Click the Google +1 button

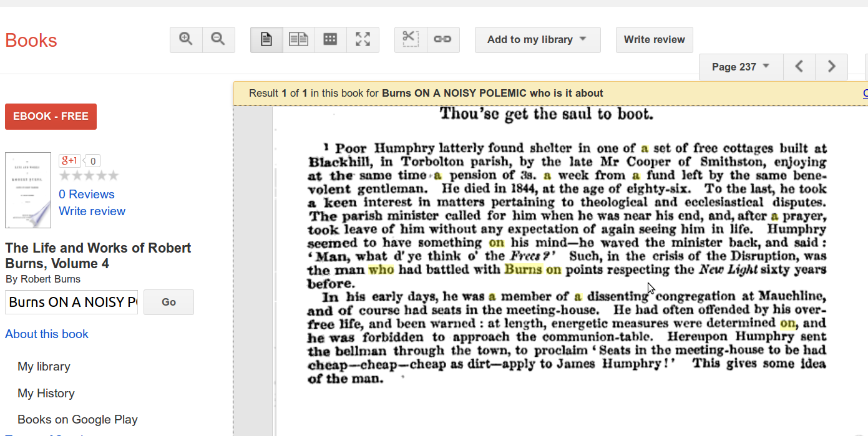point(69,161)
